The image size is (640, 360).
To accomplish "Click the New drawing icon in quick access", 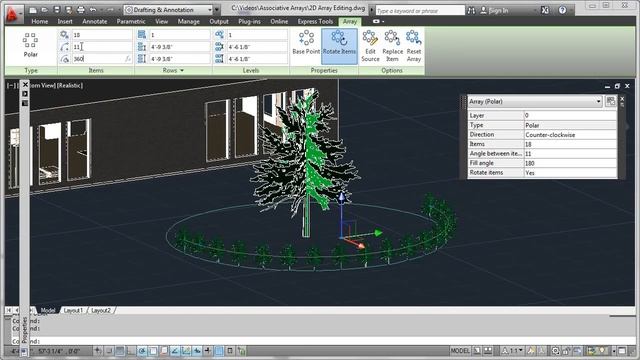I will 33,10.
